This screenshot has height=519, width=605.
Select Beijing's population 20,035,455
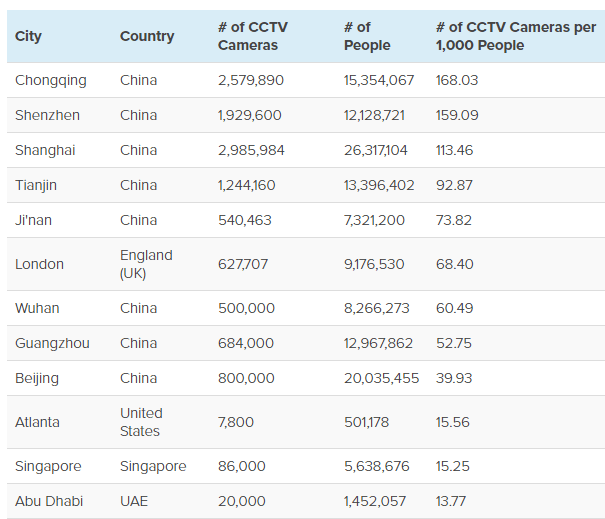tap(381, 378)
